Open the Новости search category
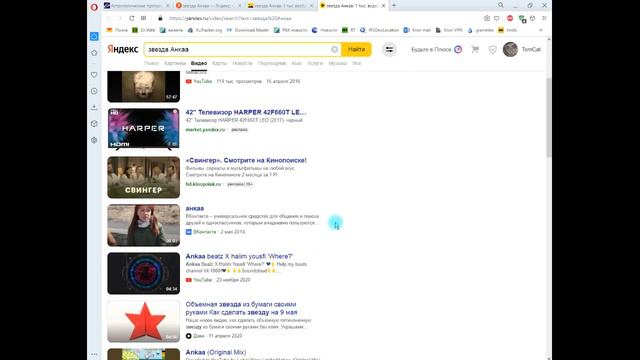The width and height of the screenshot is (640, 360). click(x=242, y=63)
